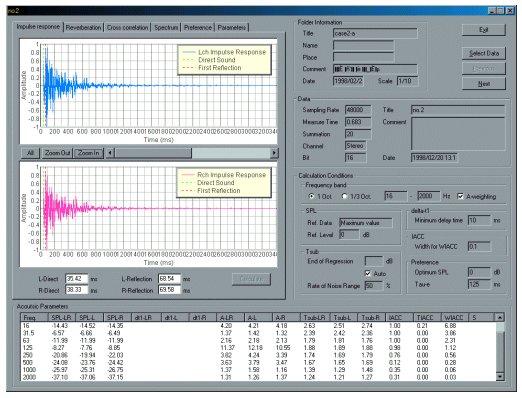Select the 1/3 Oct radio button
The height and width of the screenshot is (398, 522).
(x=344, y=196)
